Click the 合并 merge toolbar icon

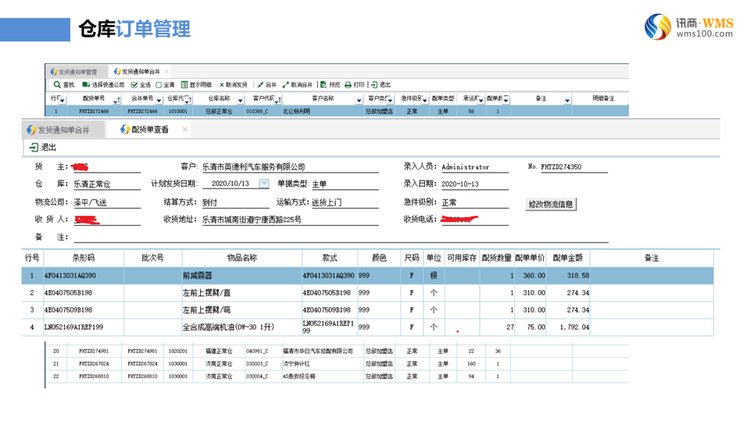[260, 85]
